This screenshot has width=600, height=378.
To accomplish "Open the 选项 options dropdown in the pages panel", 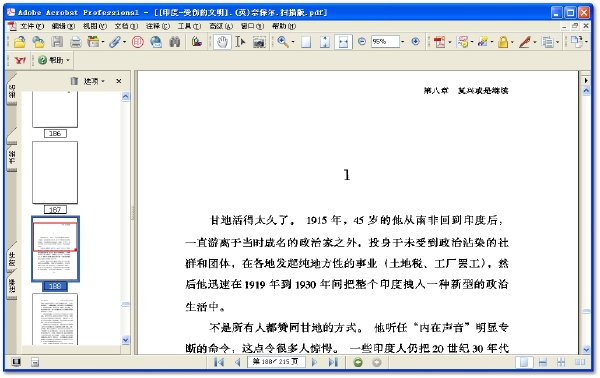I will 94,81.
